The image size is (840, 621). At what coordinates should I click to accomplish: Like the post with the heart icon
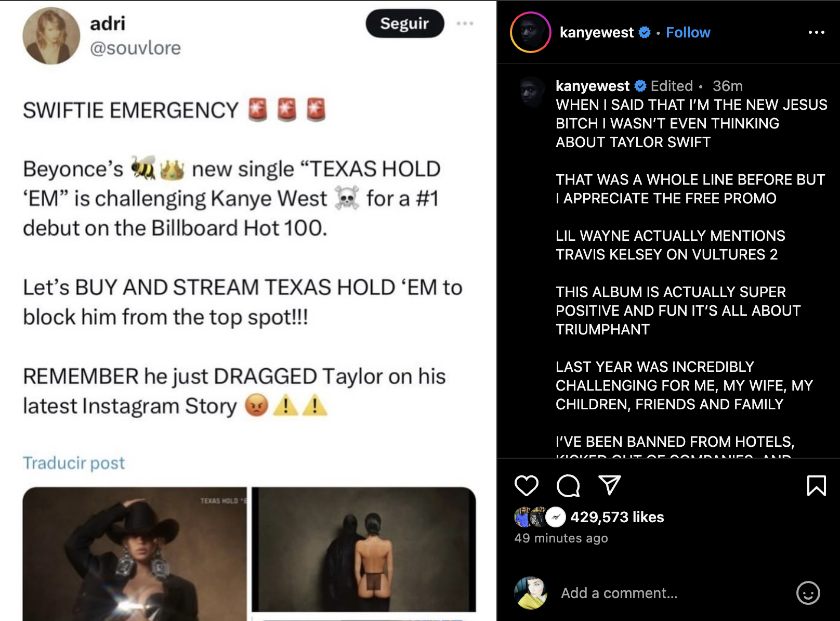pyautogui.click(x=526, y=485)
